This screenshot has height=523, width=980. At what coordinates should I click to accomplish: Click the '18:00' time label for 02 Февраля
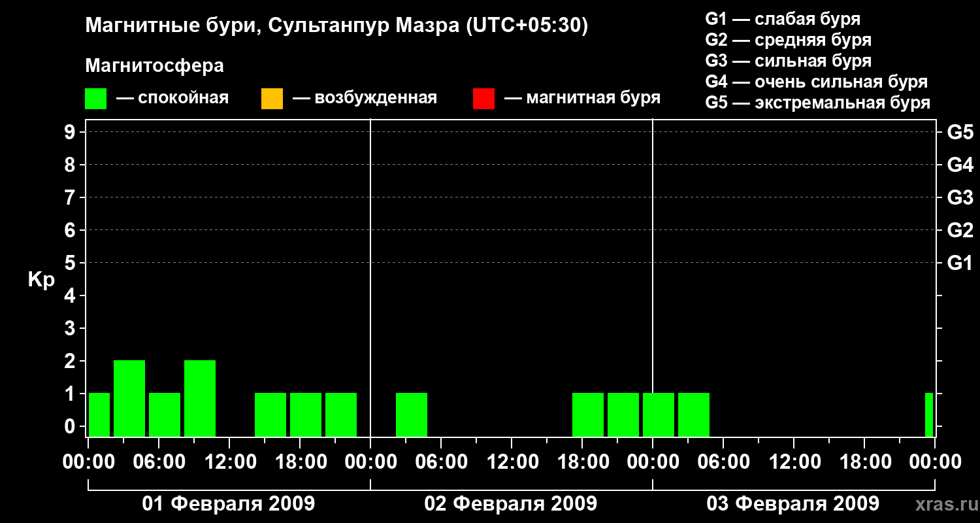tap(582, 462)
